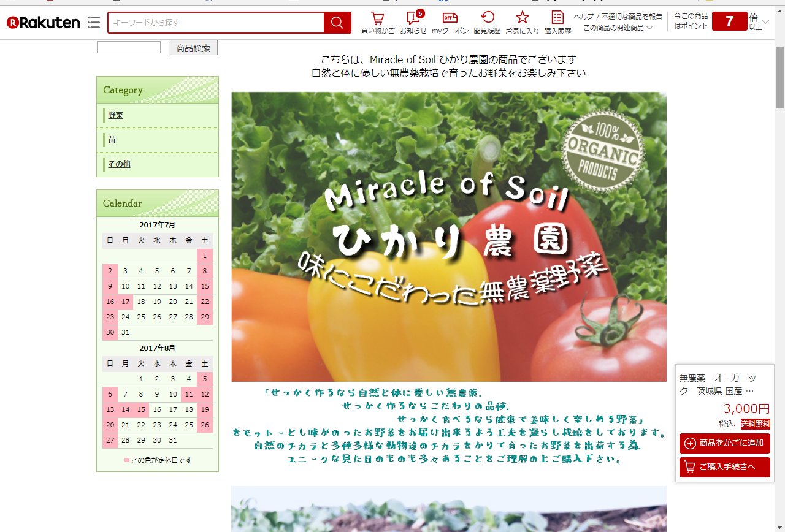Focus the keyword search field
The width and height of the screenshot is (785, 532).
pyautogui.click(x=216, y=23)
